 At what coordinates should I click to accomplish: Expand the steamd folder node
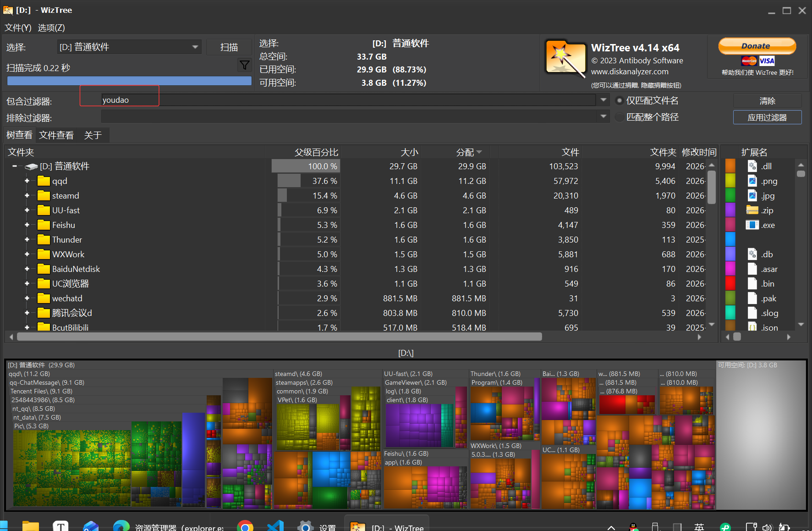(27, 195)
